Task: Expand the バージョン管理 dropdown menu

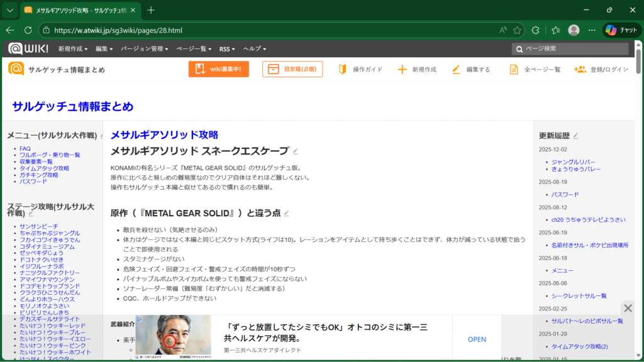Action: [145, 49]
